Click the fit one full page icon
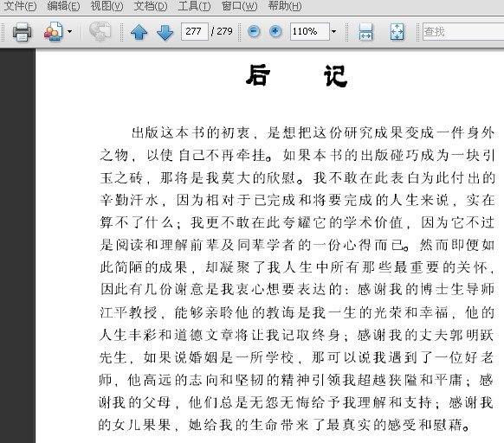504x443 pixels. (397, 32)
